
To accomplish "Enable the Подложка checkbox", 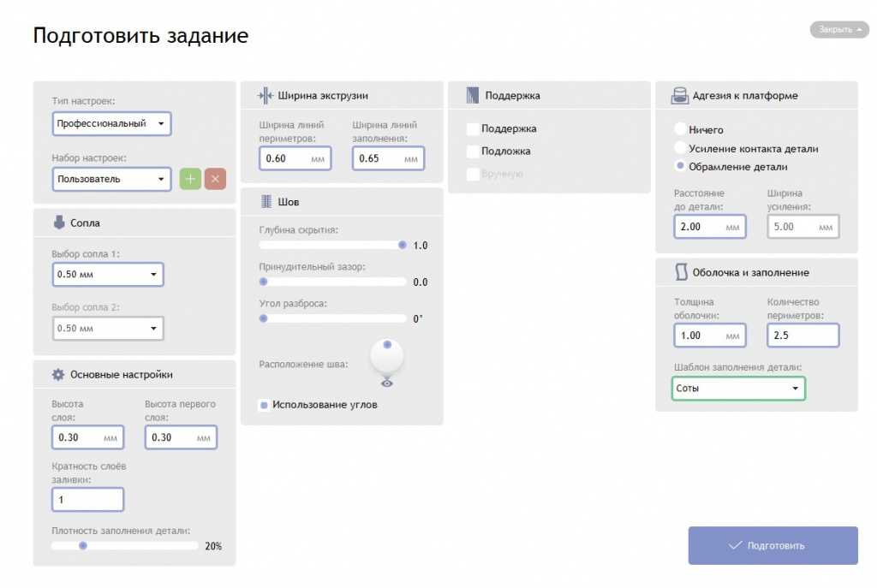I will [473, 151].
